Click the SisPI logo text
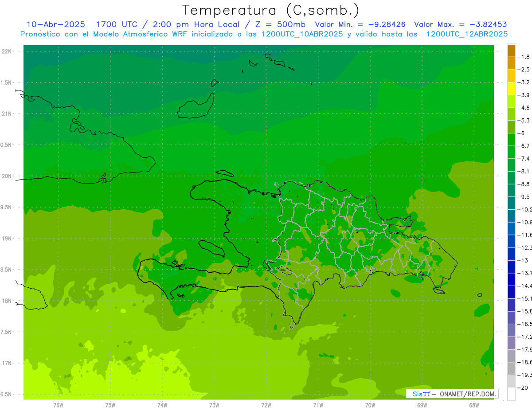The width and height of the screenshot is (532, 411). point(421,394)
